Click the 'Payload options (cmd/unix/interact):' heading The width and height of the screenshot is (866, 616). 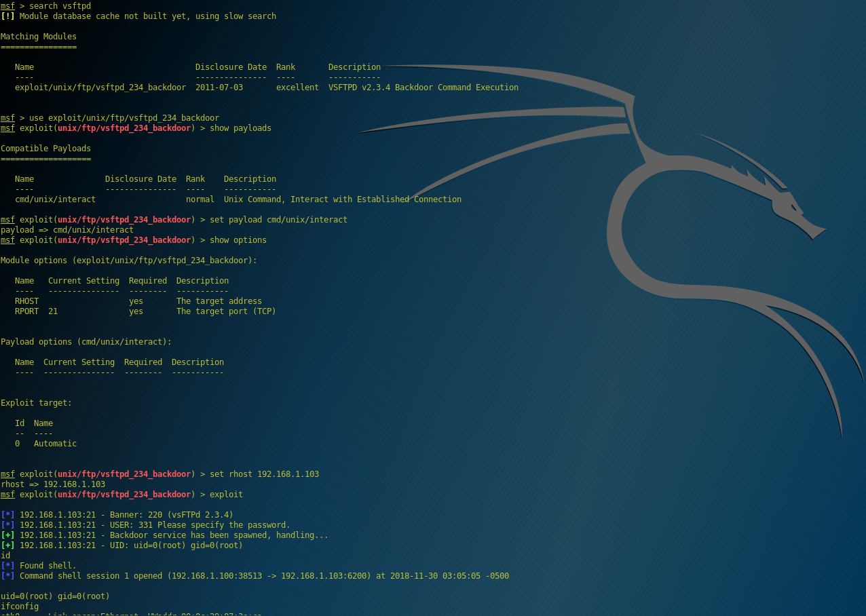86,342
